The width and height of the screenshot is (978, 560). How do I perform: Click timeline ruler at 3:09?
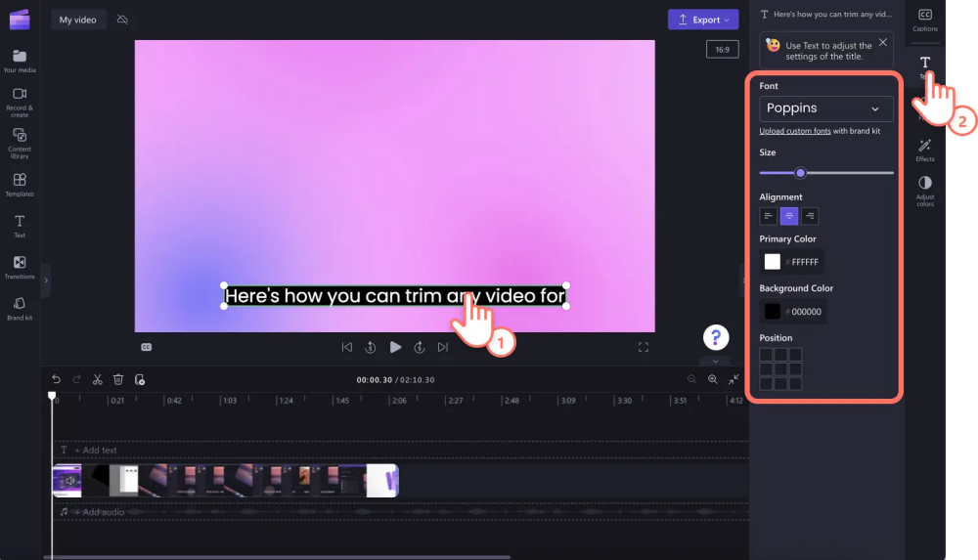[567, 401]
